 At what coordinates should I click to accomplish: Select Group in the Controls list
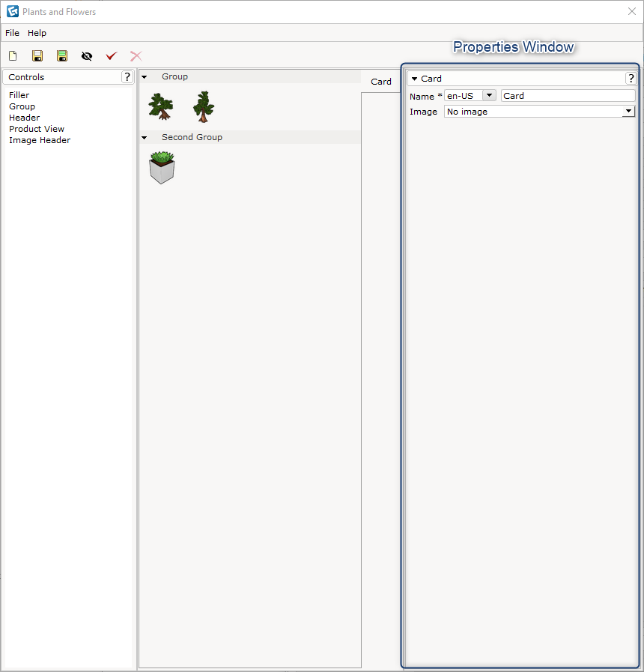click(x=22, y=106)
